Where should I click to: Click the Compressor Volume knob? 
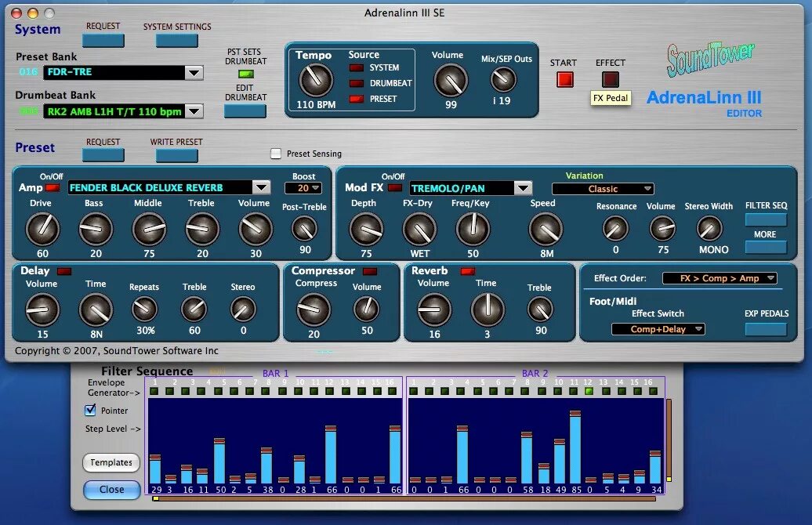(x=366, y=309)
